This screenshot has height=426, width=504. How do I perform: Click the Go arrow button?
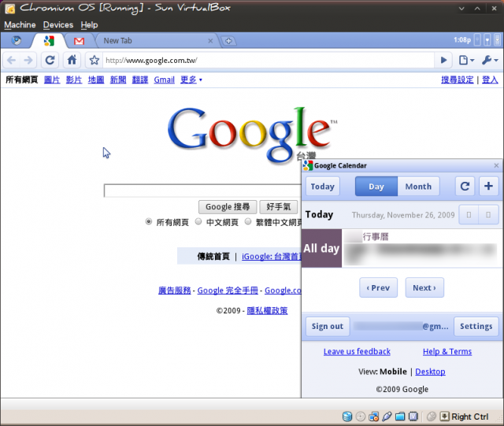coord(443,60)
